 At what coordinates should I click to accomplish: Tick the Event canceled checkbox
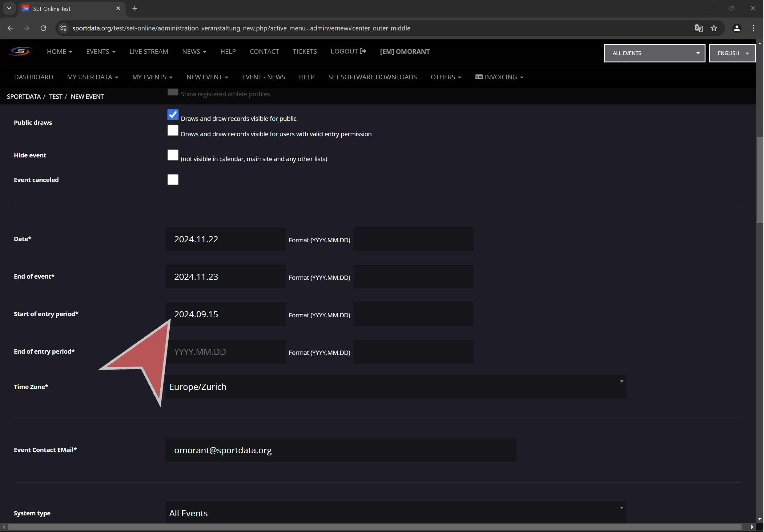pos(173,180)
